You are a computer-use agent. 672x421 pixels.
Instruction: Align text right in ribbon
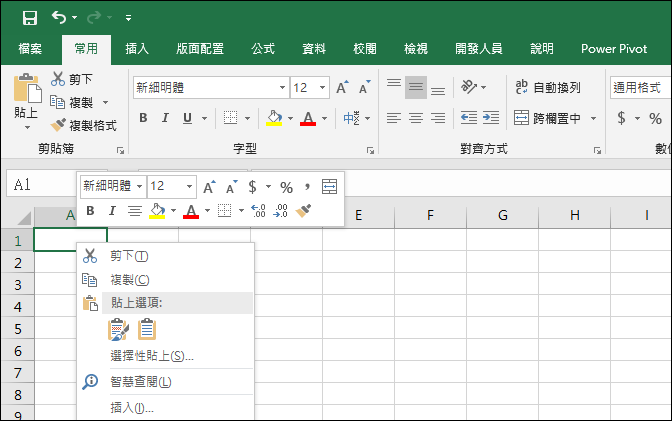pos(438,117)
